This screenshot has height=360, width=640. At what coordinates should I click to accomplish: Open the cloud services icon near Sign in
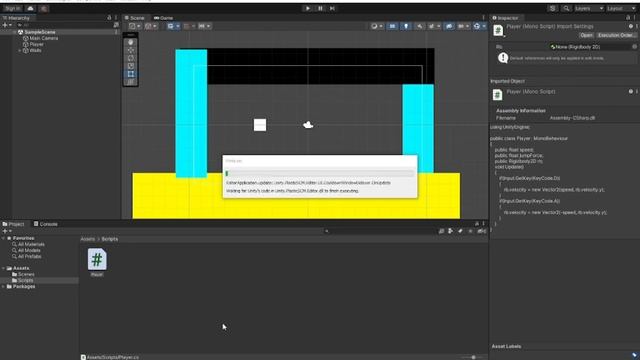coord(31,8)
